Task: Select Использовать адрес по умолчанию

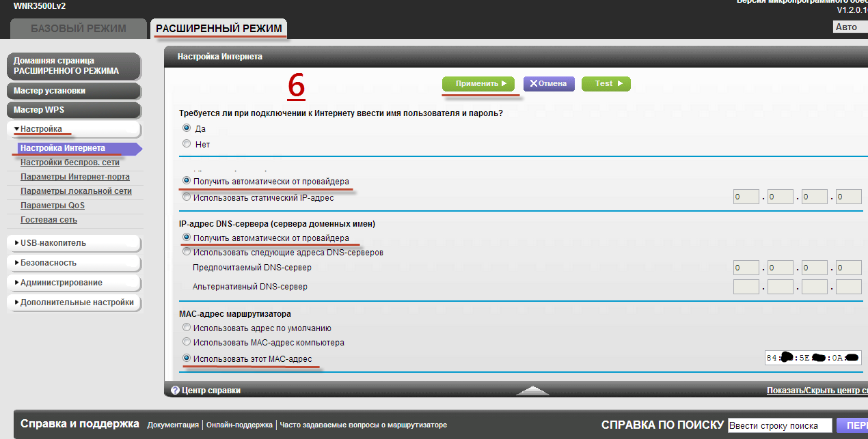Action: pos(187,328)
